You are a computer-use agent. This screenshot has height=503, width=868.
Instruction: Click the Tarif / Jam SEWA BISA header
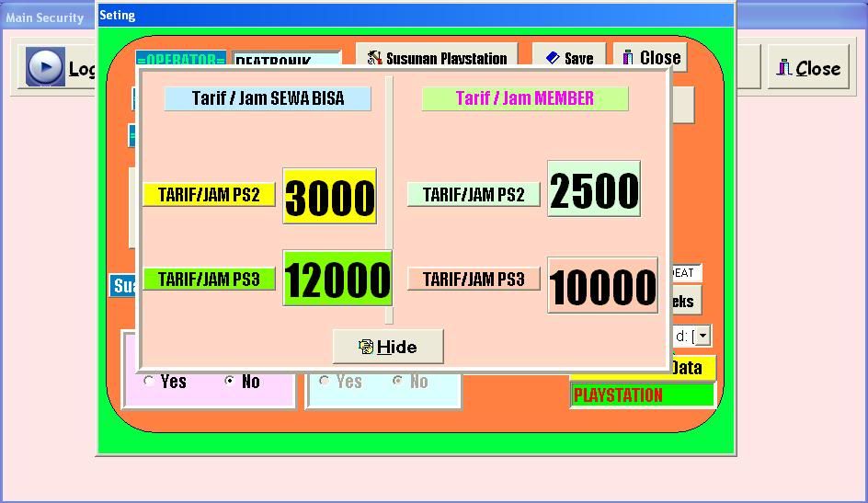pos(268,98)
